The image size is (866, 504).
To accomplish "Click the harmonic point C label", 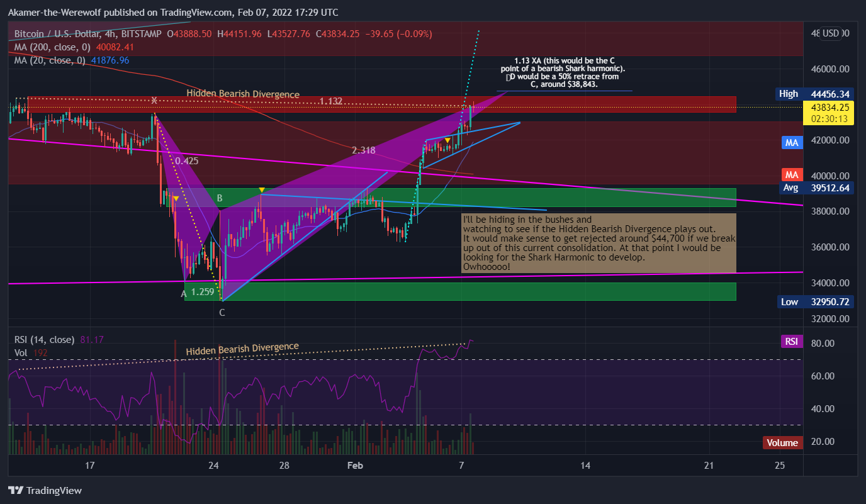I will [x=222, y=311].
